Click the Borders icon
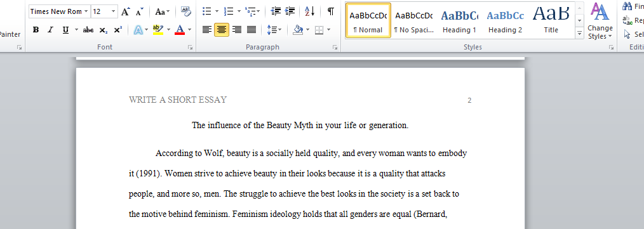The image size is (644, 229). 319,30
